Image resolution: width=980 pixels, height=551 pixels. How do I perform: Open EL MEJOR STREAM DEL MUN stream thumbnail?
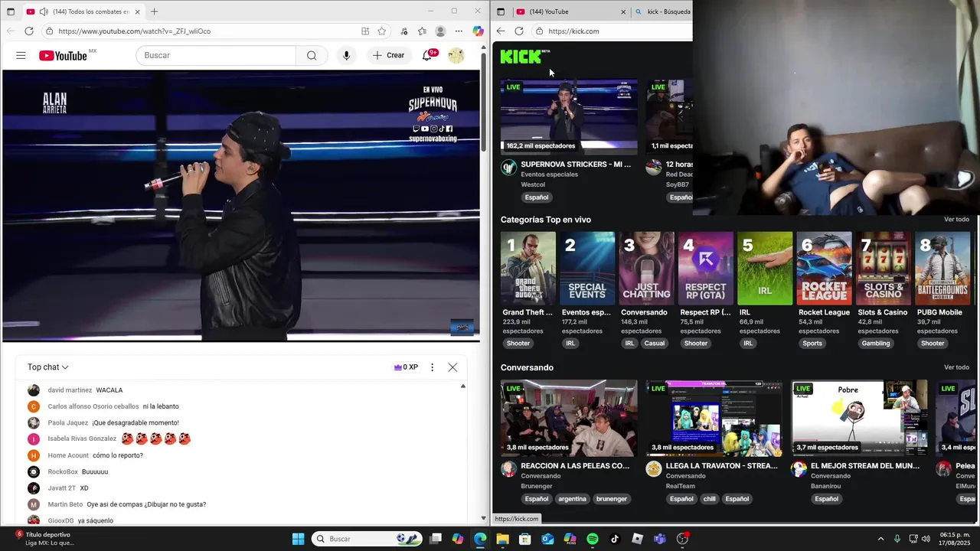(x=859, y=417)
